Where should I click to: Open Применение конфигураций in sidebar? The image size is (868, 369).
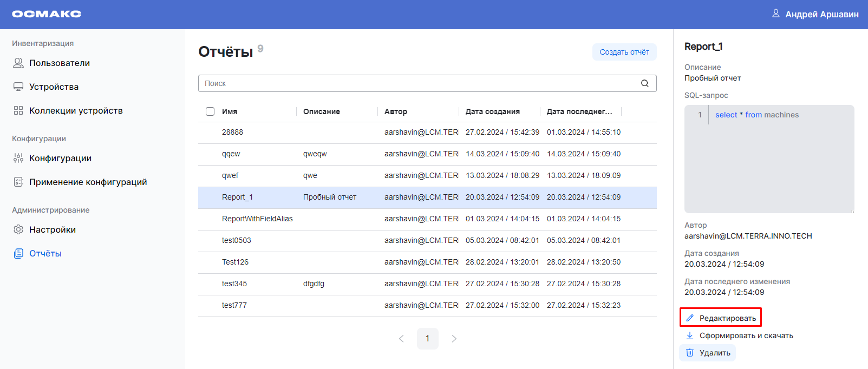tap(88, 182)
